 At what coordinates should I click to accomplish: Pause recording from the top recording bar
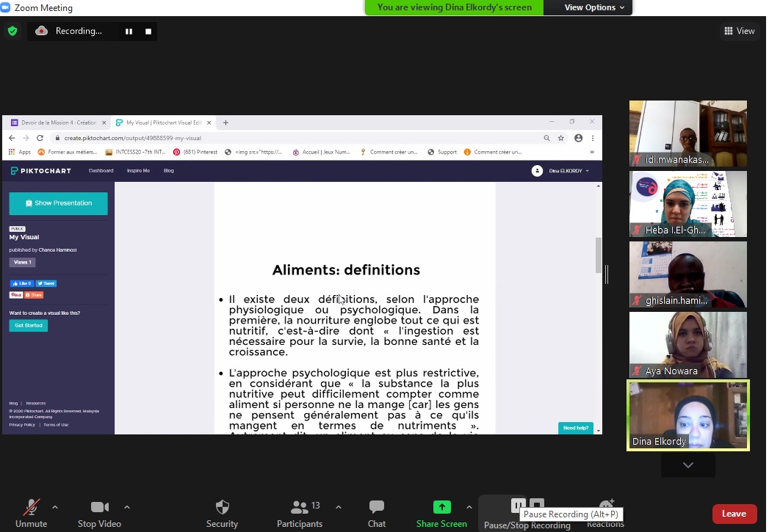[129, 32]
